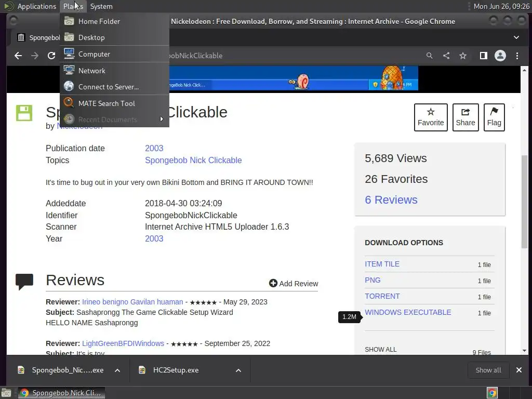Open the Year 2003 link
Image resolution: width=532 pixels, height=399 pixels.
(154, 238)
